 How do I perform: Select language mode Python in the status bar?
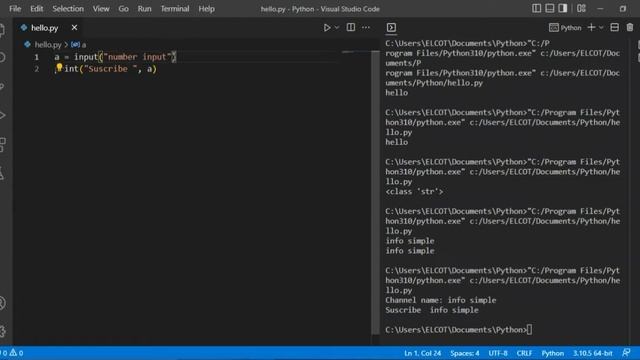click(553, 353)
